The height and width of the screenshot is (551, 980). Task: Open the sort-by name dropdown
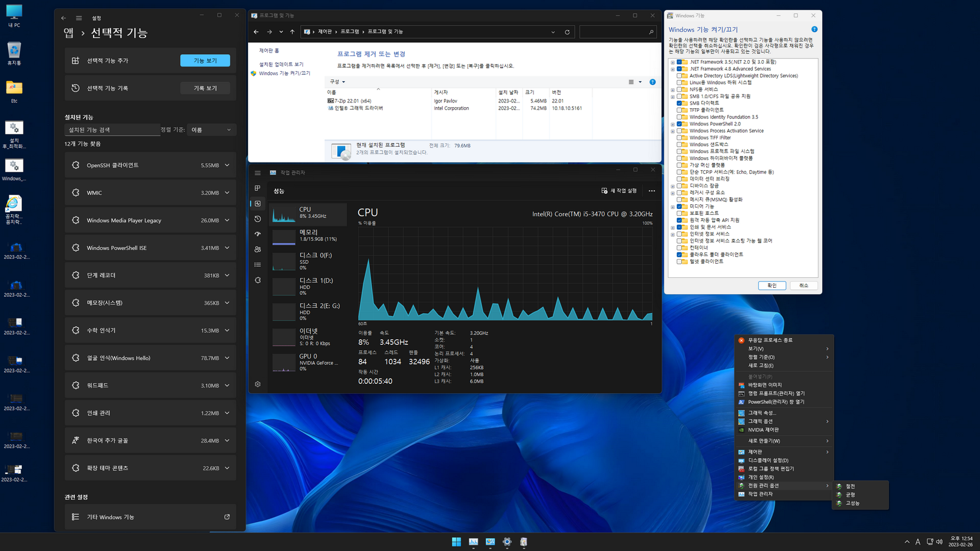pos(211,130)
